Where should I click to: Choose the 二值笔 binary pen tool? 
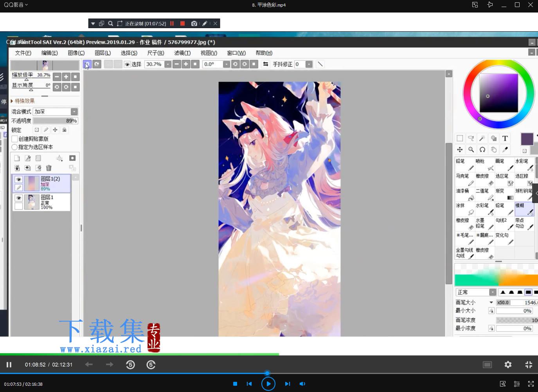pos(484,194)
